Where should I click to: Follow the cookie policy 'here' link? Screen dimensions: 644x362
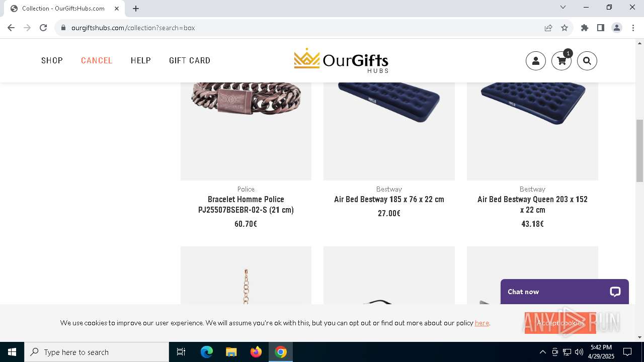coord(481,323)
